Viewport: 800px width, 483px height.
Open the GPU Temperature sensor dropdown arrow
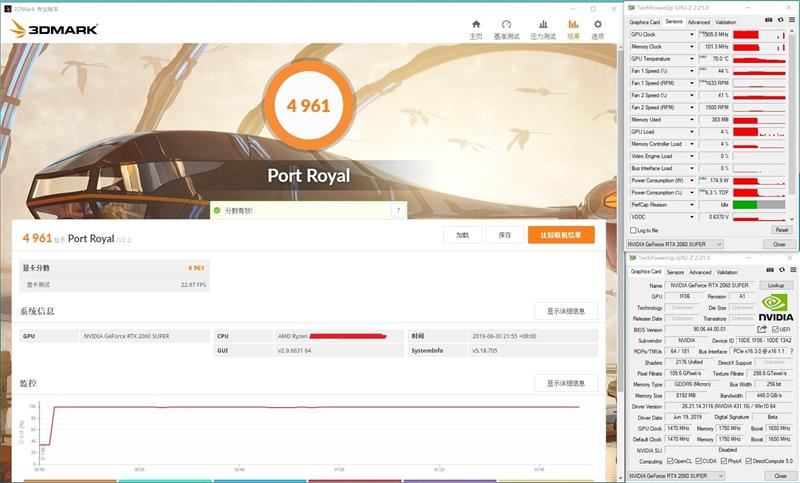point(692,59)
